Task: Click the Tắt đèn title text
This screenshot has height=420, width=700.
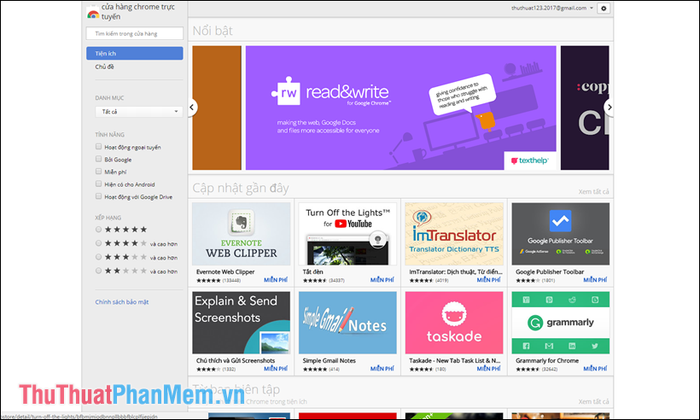Action: [x=313, y=272]
